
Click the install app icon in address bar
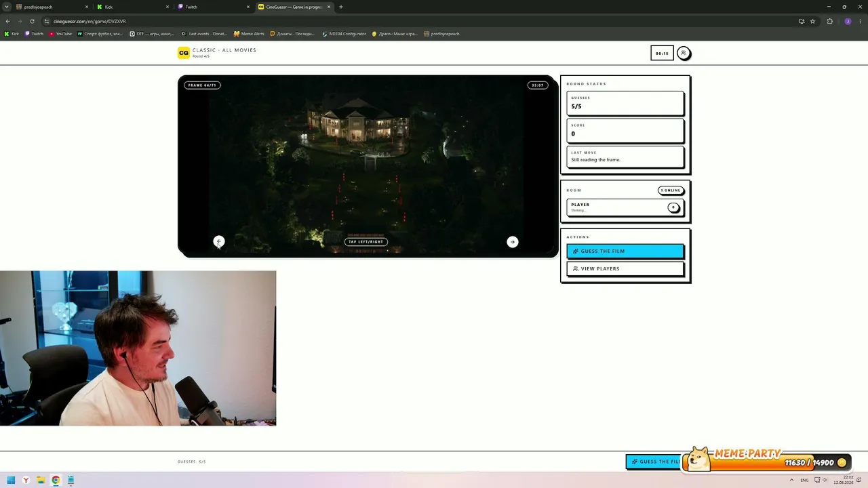coord(802,21)
